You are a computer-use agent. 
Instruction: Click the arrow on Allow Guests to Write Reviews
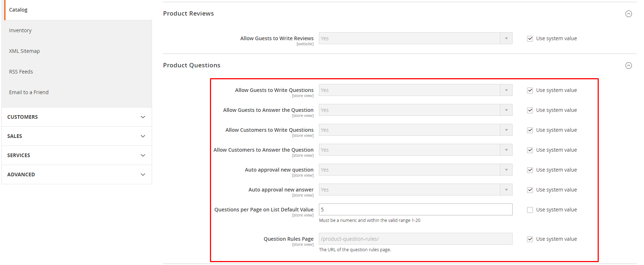point(506,38)
